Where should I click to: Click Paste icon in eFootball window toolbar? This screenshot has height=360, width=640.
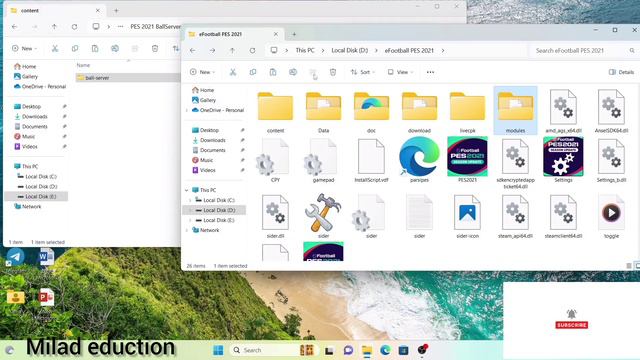tap(273, 72)
